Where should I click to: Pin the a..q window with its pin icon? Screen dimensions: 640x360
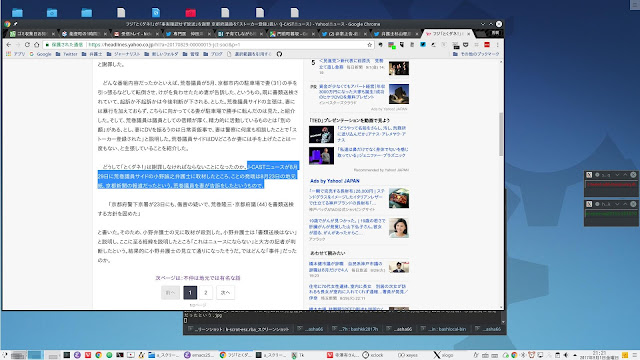[597, 175]
